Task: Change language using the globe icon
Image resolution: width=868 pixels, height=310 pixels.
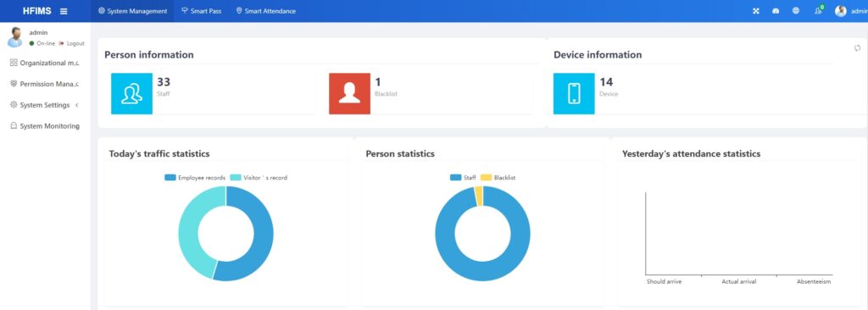Action: [x=795, y=10]
